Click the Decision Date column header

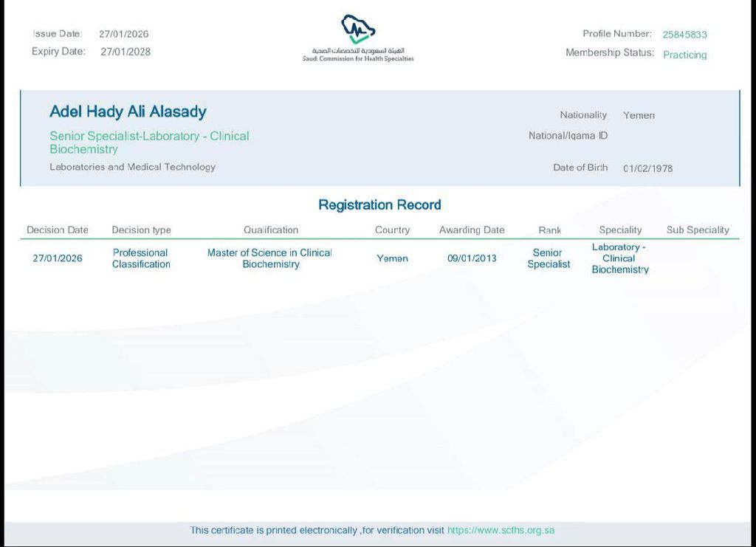coord(58,230)
